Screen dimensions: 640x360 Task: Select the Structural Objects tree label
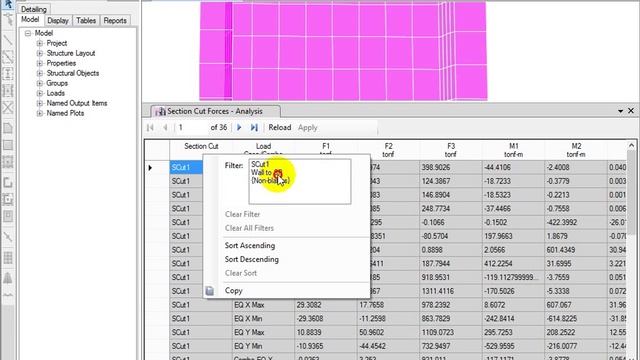coord(73,73)
